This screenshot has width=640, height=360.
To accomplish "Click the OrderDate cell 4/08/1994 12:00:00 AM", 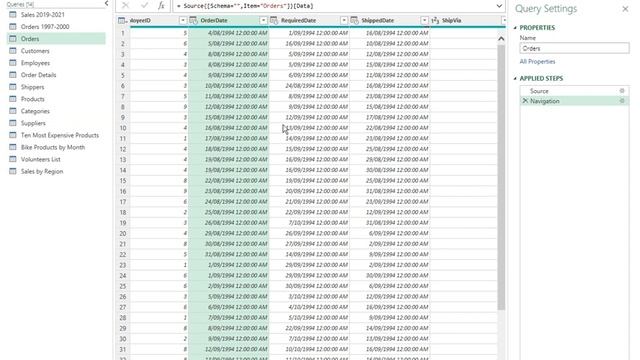I will [x=229, y=33].
